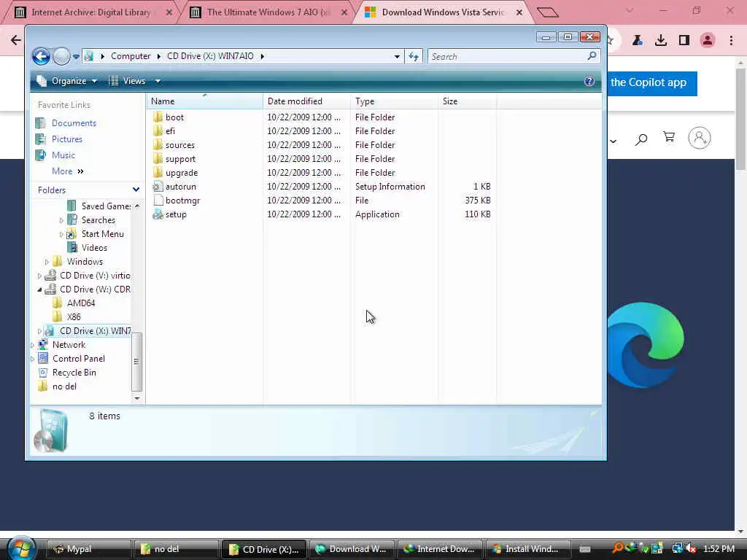Click the Explorer Back arrow button
This screenshot has width=747, height=560.
[41, 56]
